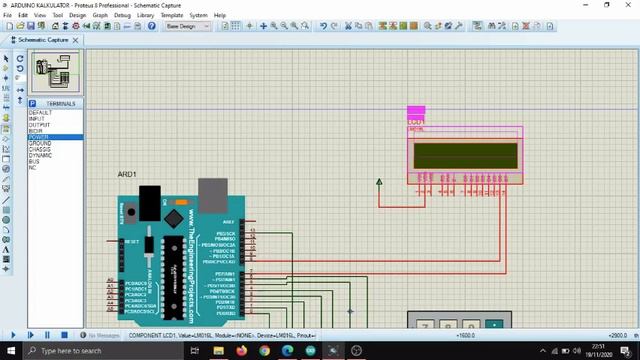640x360 pixels.
Task: Toggle the grid display icon
Action: 236,26
